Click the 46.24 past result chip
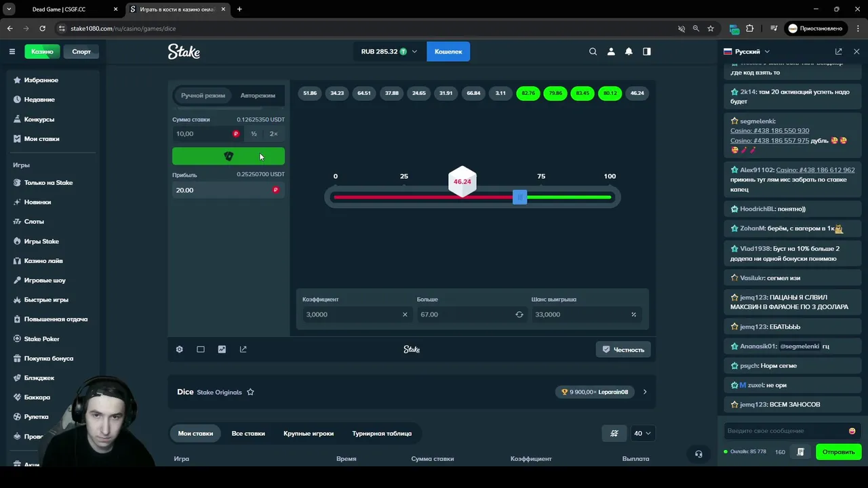Viewport: 868px width, 488px height. tap(637, 93)
